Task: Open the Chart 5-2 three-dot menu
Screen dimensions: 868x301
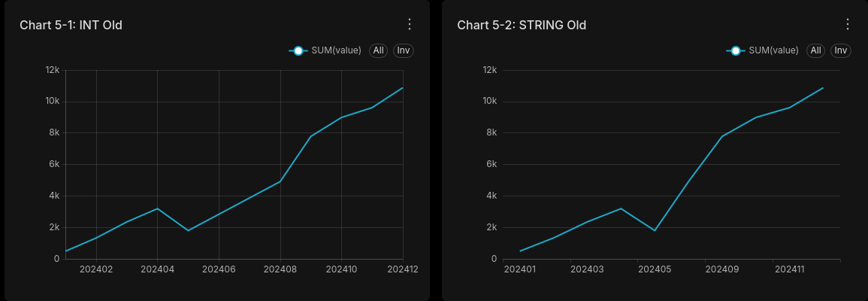Action: coord(847,24)
